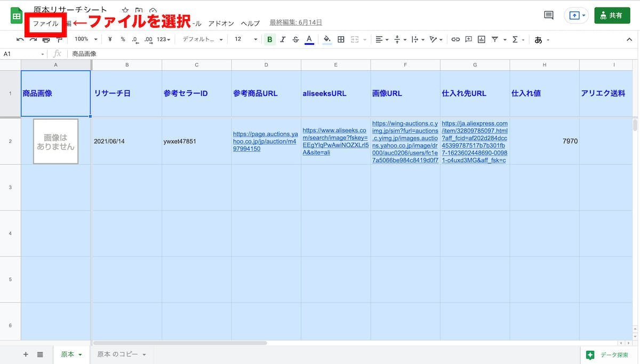Open the 最終編集: 6月14日 version history link
The image size is (640, 364).
295,22
